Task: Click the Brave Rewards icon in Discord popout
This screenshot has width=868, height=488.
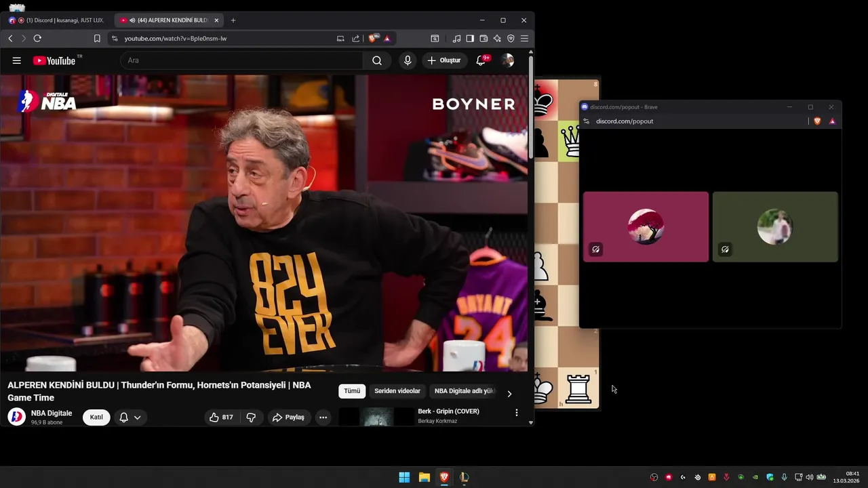Action: coord(832,121)
